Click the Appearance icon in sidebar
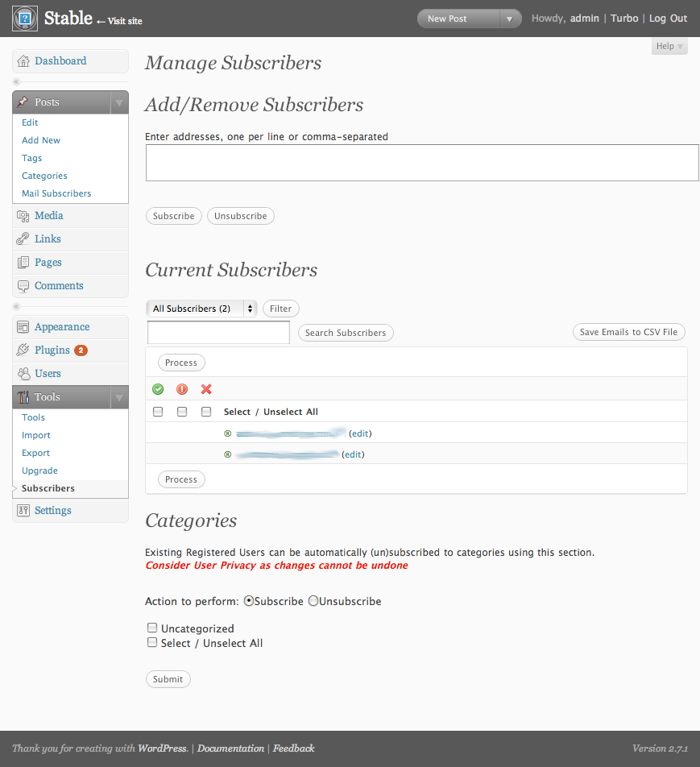The width and height of the screenshot is (700, 767). [23, 327]
